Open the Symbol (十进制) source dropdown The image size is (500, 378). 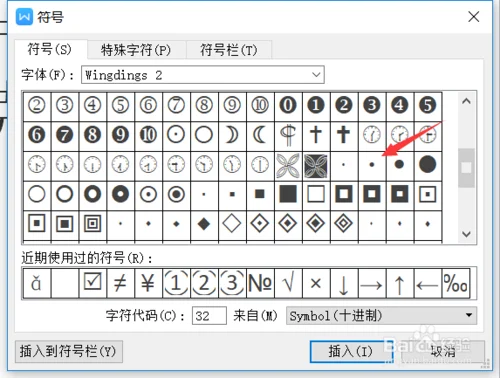click(381, 315)
